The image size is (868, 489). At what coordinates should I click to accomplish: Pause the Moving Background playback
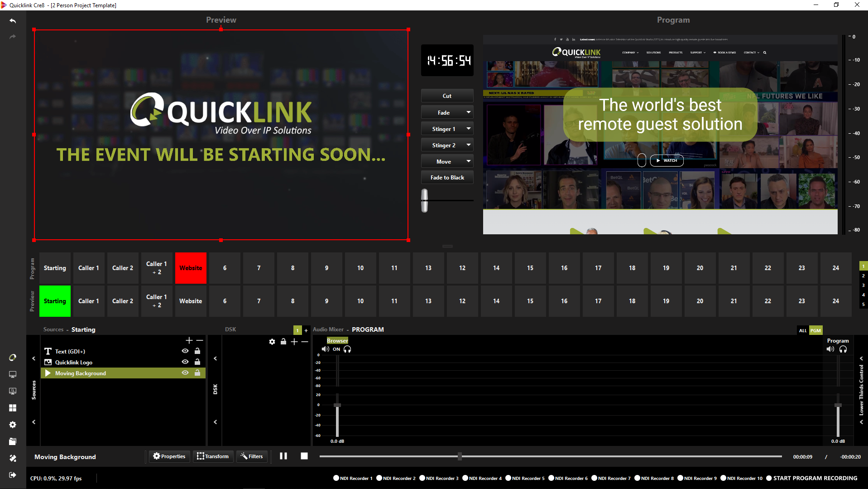pyautogui.click(x=283, y=456)
